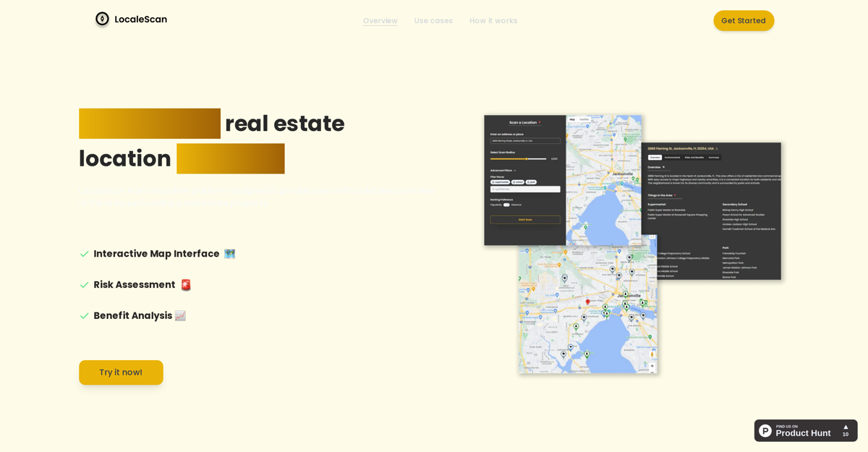Click the Product Hunt P logo icon
The height and width of the screenshot is (452, 868).
[765, 430]
